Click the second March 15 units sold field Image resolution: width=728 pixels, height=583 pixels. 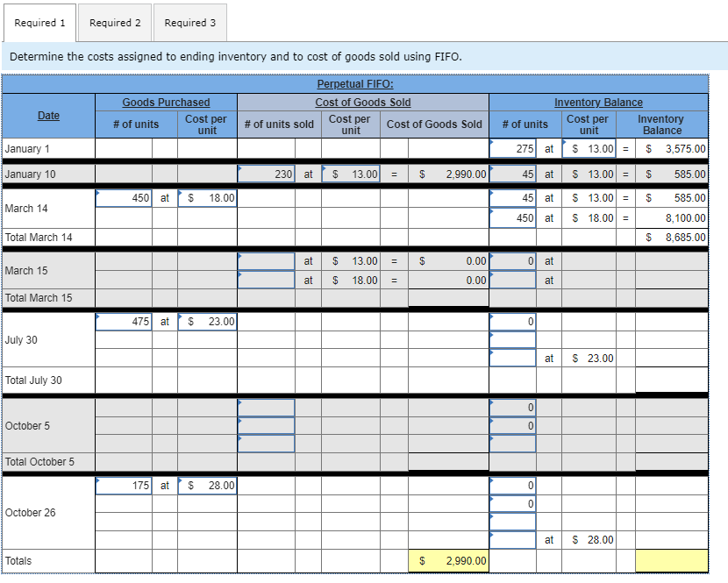tap(266, 280)
